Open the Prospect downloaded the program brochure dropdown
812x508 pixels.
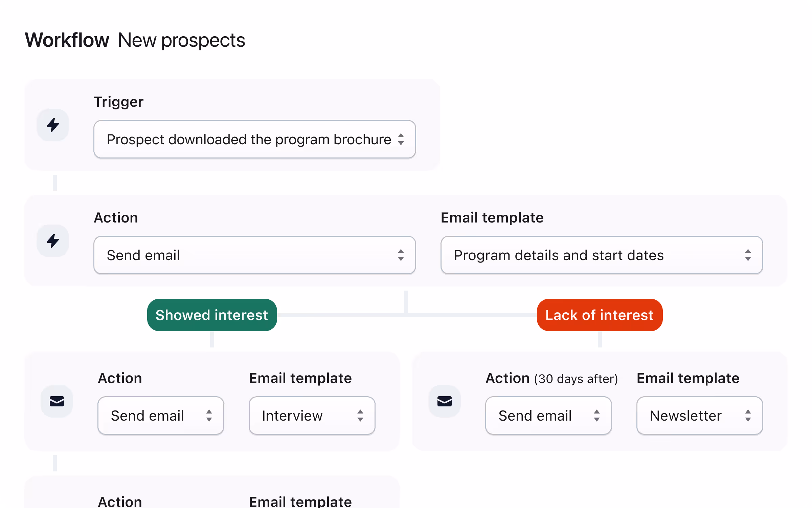coord(249,139)
